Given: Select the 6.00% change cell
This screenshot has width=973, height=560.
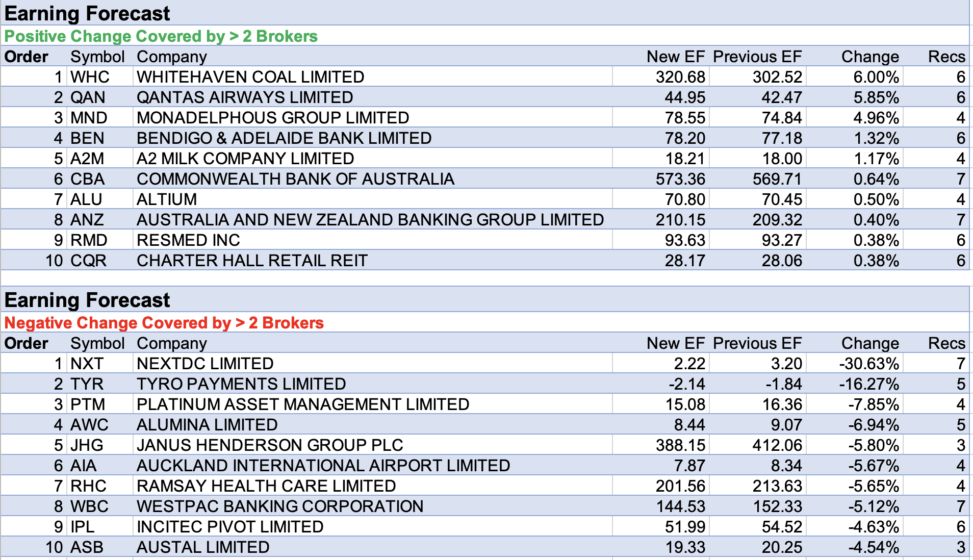Looking at the screenshot, I should [876, 77].
